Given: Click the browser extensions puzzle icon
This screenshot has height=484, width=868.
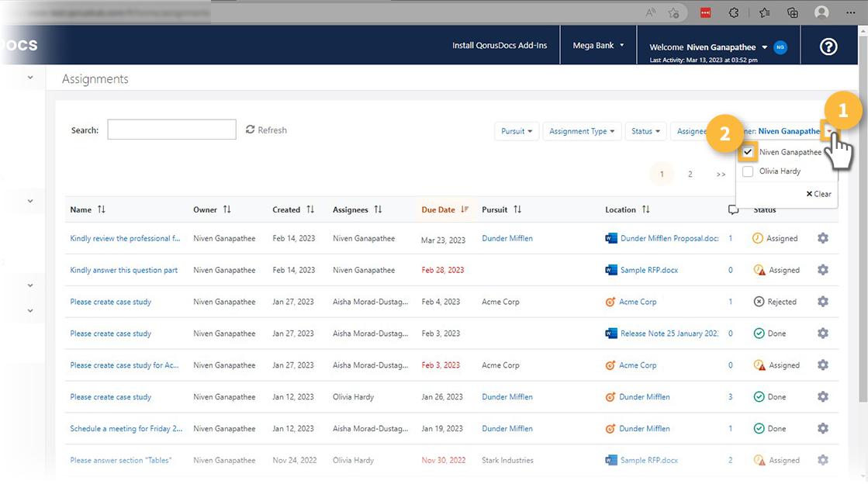Looking at the screenshot, I should tap(734, 12).
